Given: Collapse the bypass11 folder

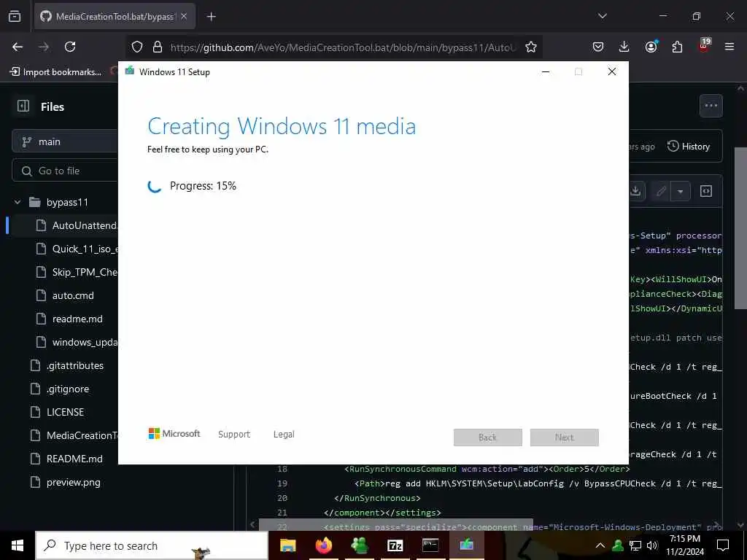Looking at the screenshot, I should tap(18, 203).
